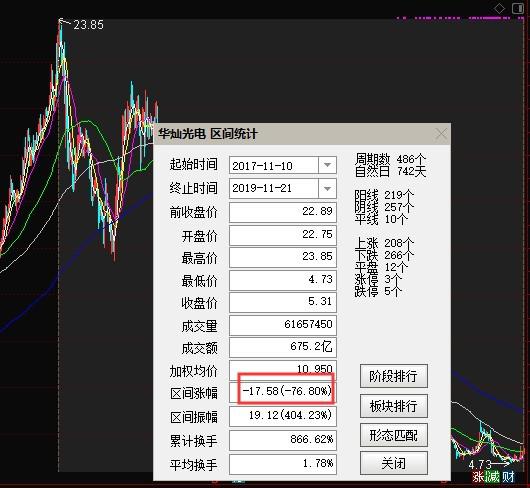This screenshot has height=488, width=530.
Task: Click the 阶段排行 button
Action: click(x=393, y=376)
